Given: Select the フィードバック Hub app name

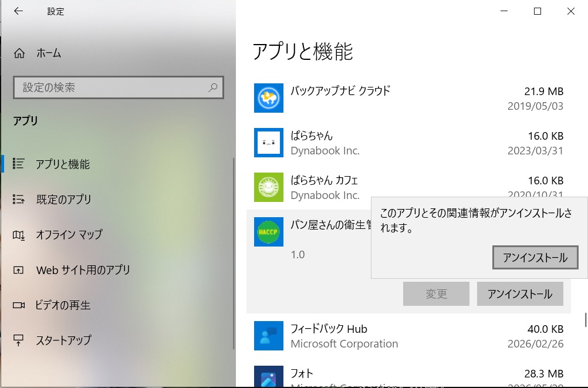Looking at the screenshot, I should click(329, 329).
